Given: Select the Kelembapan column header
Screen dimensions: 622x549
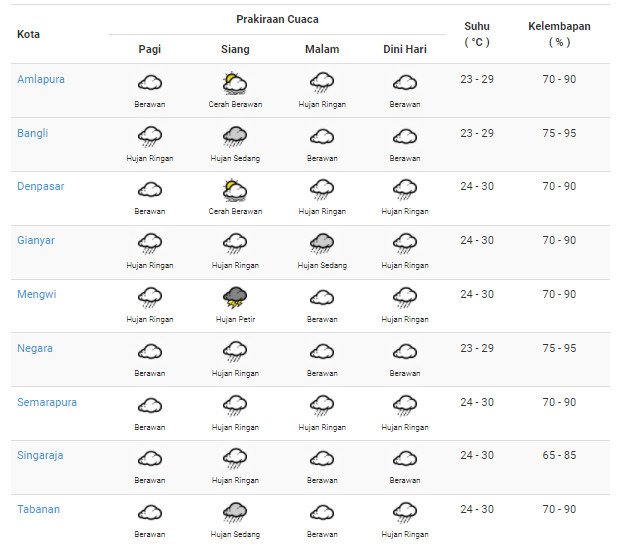Looking at the screenshot, I should [559, 34].
